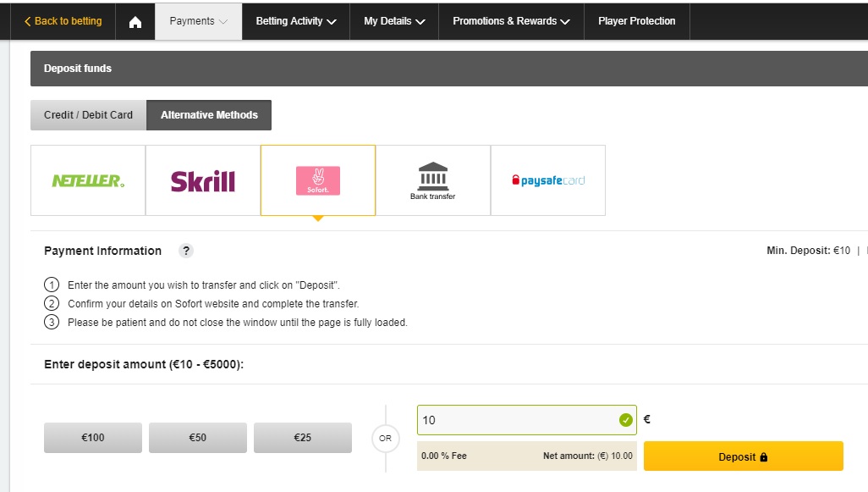Focus the deposit amount input field
The height and width of the screenshot is (492, 868).
point(526,420)
